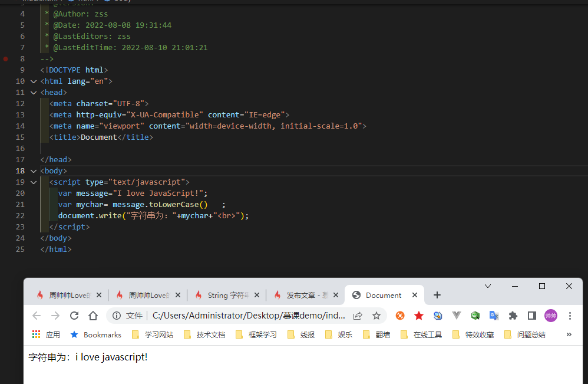Viewport: 588px width, 384px height.
Task: Open the 问题总结 bookmark folder
Action: [525, 334]
